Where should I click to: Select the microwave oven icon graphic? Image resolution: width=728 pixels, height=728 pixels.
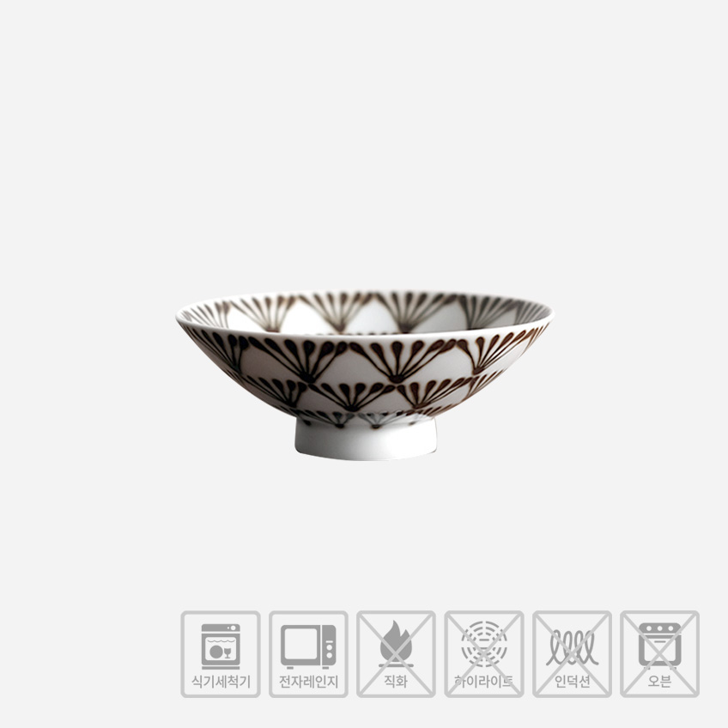click(x=308, y=646)
